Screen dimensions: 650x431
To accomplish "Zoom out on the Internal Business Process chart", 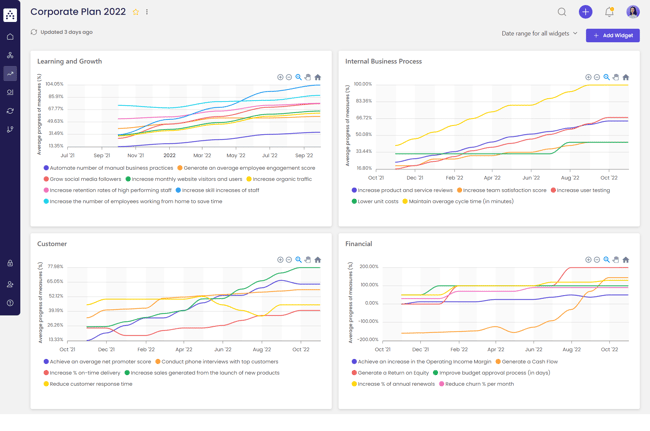I will point(597,77).
